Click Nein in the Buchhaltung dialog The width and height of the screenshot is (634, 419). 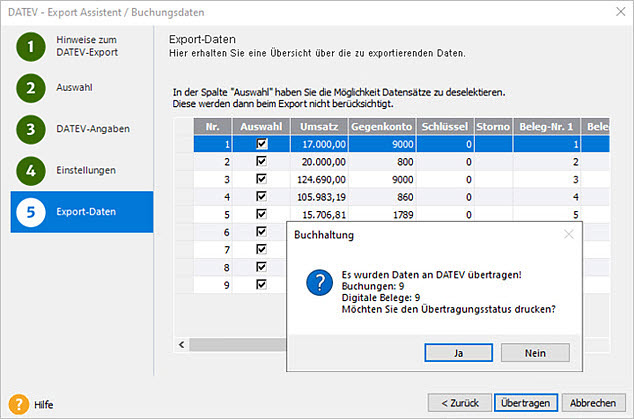(x=535, y=353)
